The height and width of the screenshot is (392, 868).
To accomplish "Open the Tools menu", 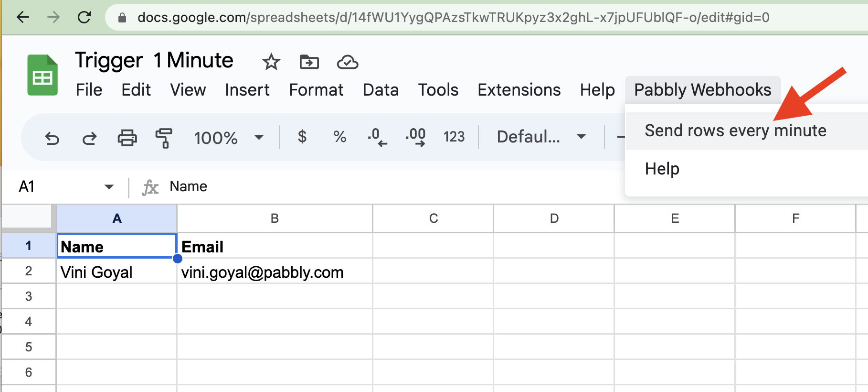I will pos(438,90).
